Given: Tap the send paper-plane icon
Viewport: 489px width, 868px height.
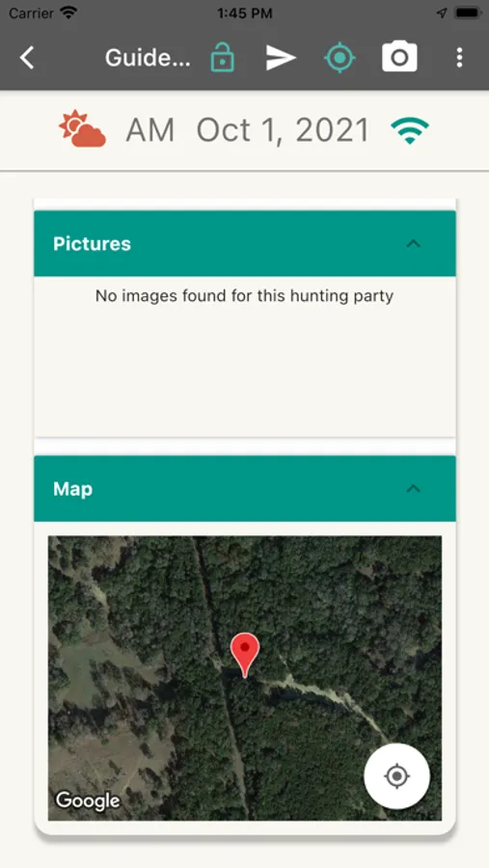Looking at the screenshot, I should point(281,58).
